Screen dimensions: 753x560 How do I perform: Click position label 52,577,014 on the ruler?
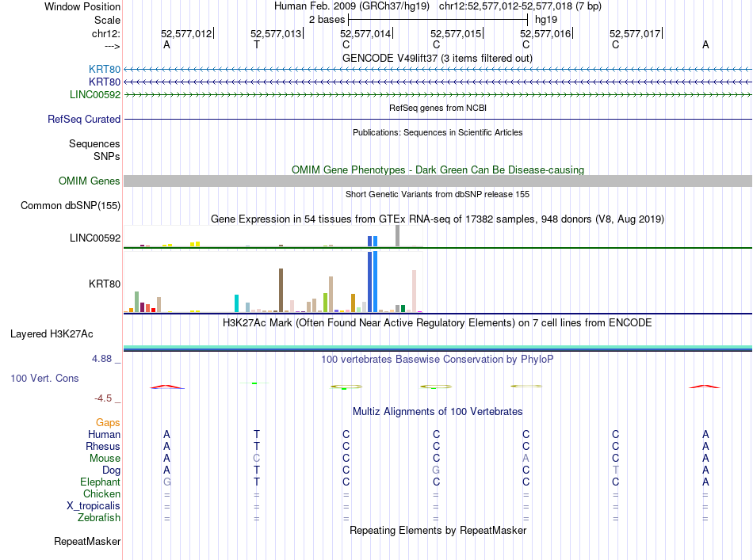pos(365,33)
